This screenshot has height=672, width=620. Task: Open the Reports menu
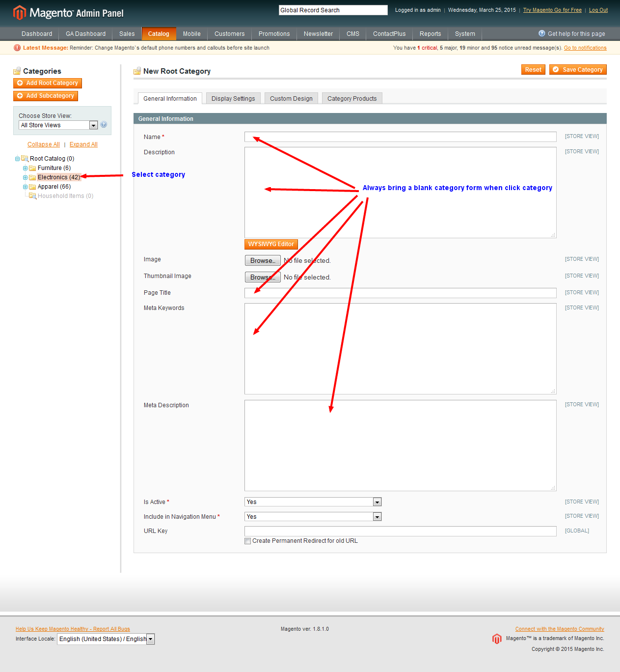point(430,34)
